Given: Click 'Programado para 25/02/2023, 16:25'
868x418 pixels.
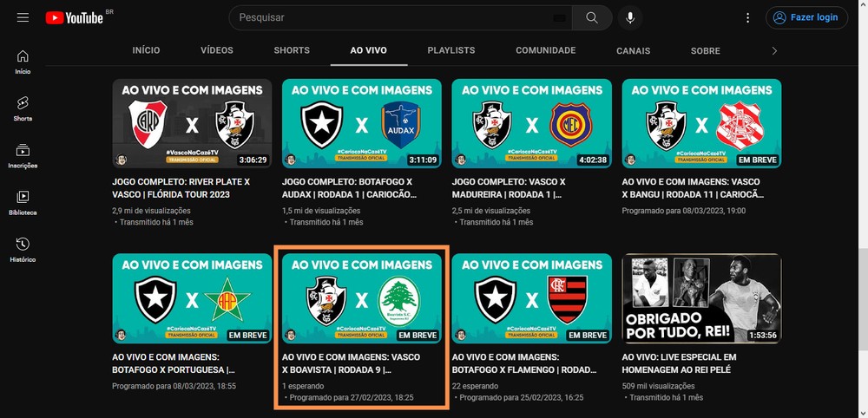Looking at the screenshot, I should (x=522, y=397).
